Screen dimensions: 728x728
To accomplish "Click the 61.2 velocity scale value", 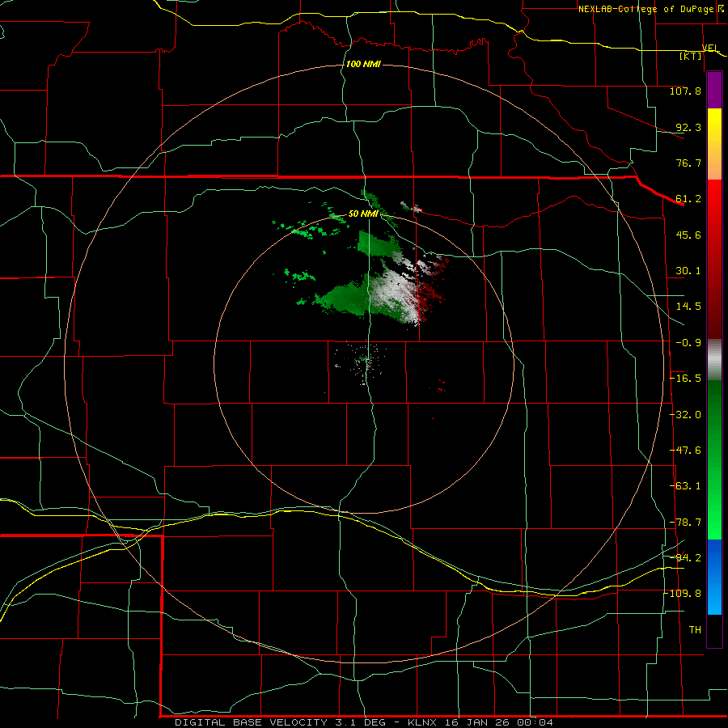I will pyautogui.click(x=688, y=199).
